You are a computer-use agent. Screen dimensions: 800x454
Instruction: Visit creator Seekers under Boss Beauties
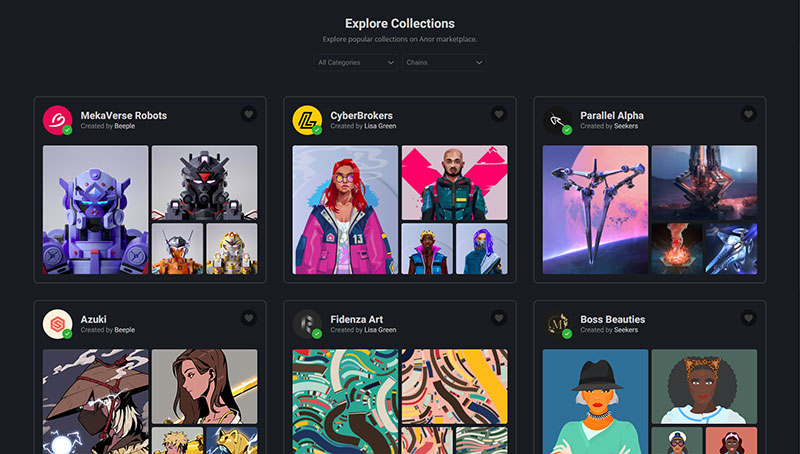[626, 330]
